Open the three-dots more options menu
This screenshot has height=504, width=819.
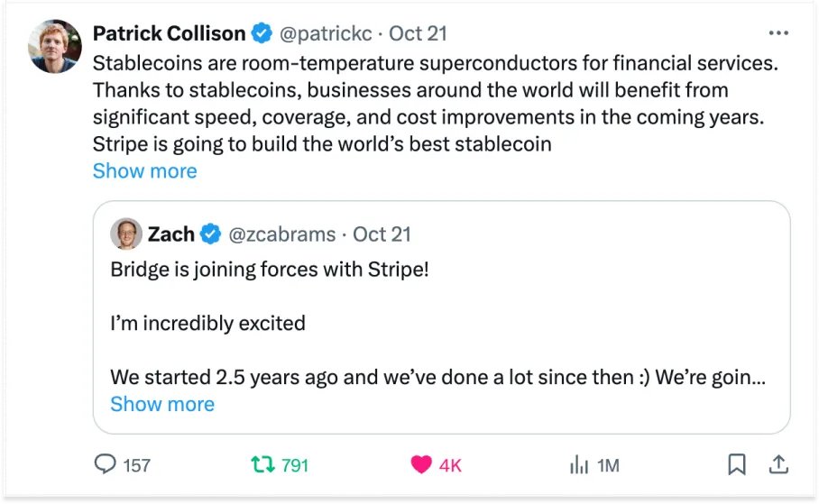click(x=778, y=33)
